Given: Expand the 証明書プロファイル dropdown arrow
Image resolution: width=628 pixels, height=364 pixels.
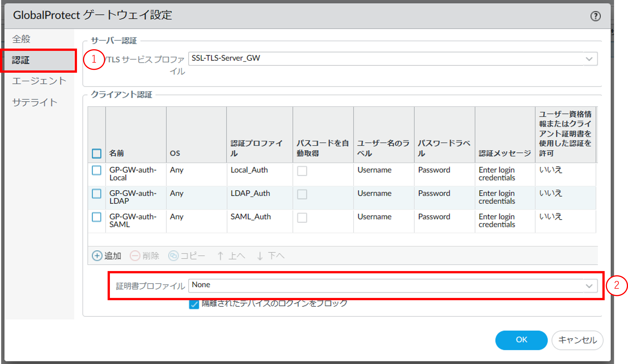Looking at the screenshot, I should [x=589, y=286].
